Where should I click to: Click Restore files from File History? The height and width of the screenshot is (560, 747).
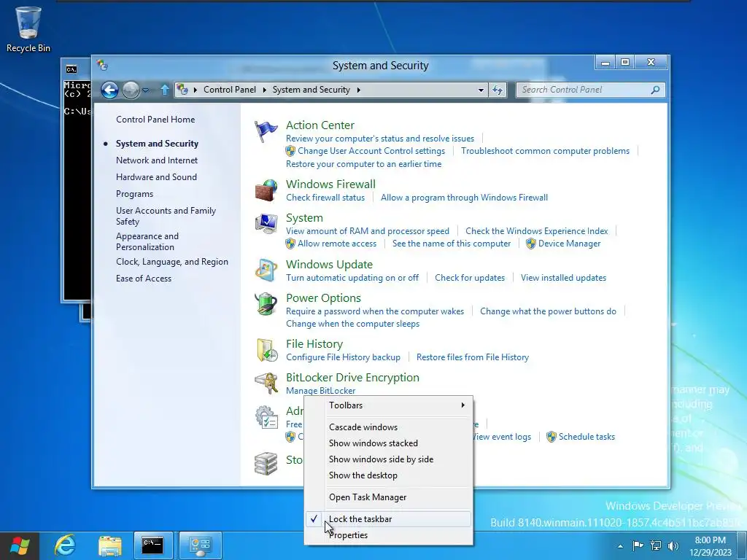[x=473, y=357]
